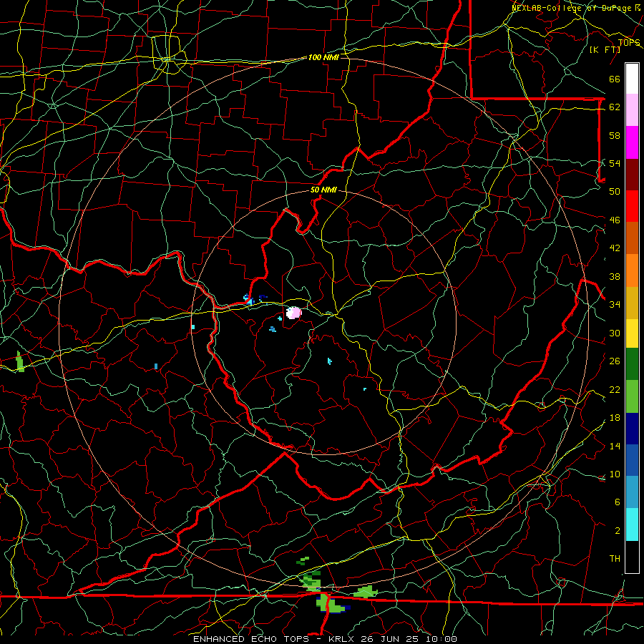
Task: Click the legend value '10'
Action: (615, 474)
